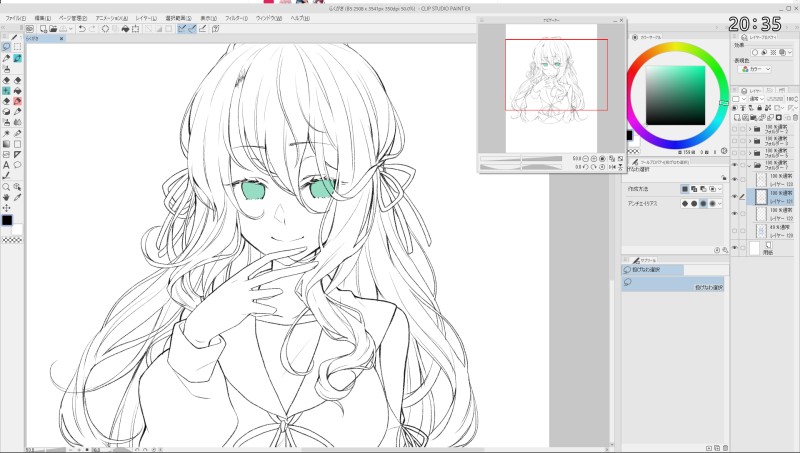
Task: Open the ウィンドウ menu
Action: point(269,18)
